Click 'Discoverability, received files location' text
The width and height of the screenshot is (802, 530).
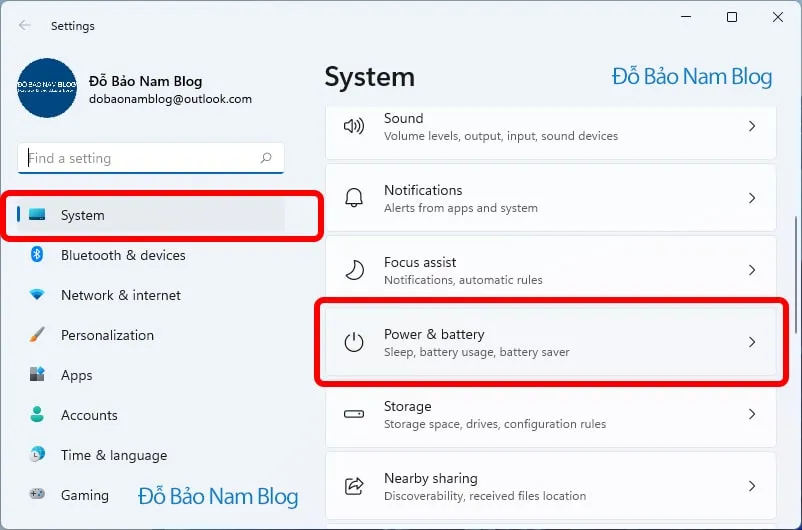pyautogui.click(x=485, y=496)
